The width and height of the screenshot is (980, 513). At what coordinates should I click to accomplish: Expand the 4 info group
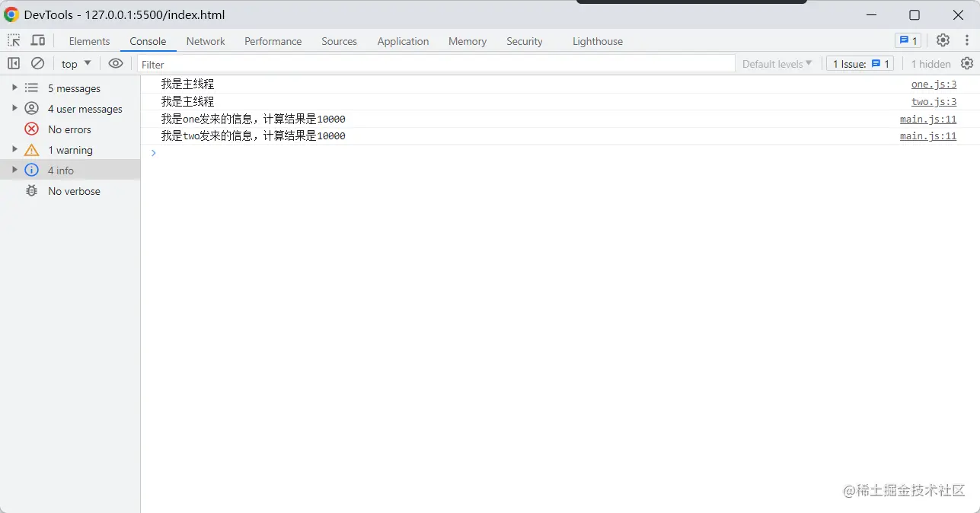(x=14, y=170)
